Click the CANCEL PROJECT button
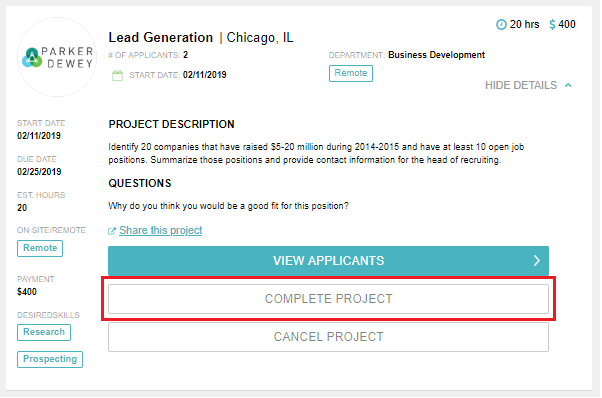602x398 pixels. click(x=328, y=337)
